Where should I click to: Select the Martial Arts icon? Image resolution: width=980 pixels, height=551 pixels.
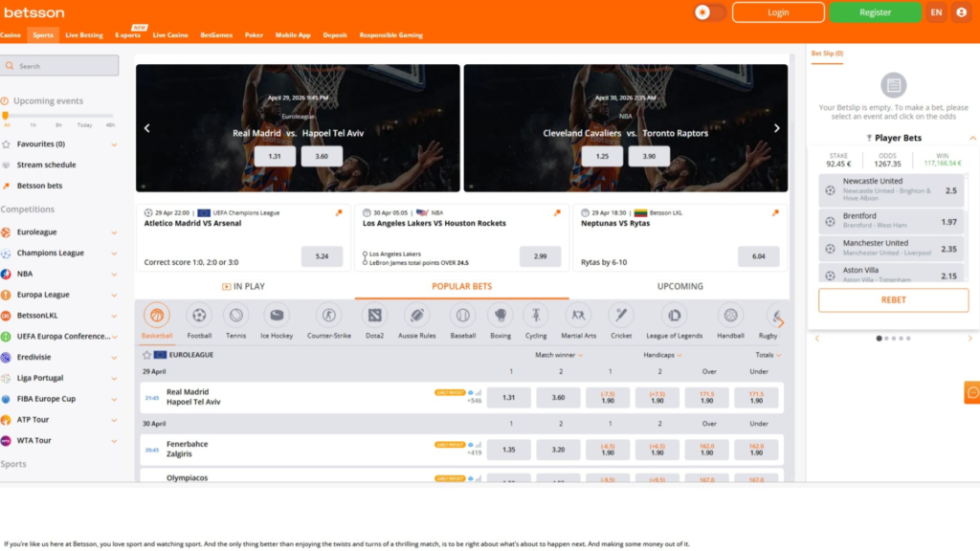pyautogui.click(x=578, y=316)
